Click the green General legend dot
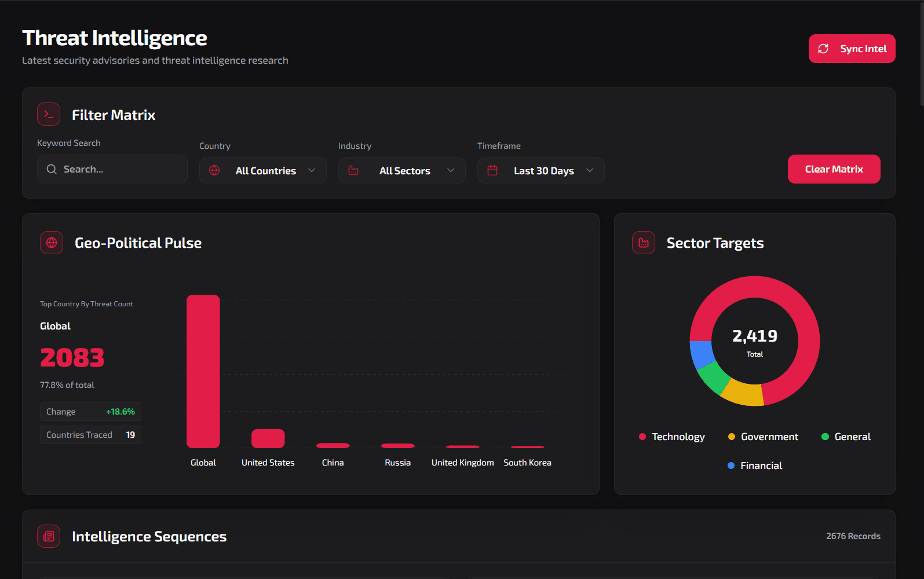 click(x=825, y=437)
